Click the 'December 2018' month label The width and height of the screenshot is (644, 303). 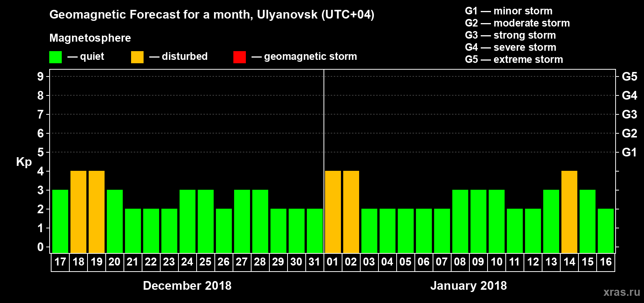(x=187, y=286)
